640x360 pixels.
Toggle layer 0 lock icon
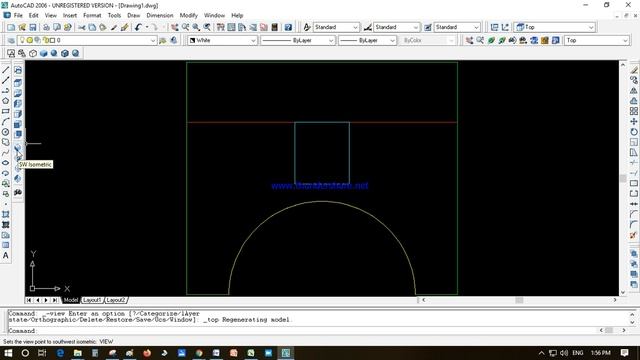(45, 40)
